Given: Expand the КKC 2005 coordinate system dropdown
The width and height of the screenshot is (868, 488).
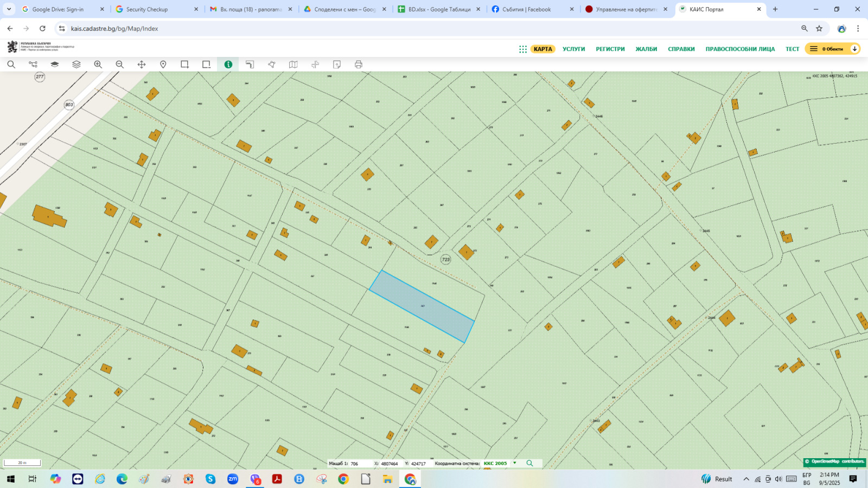Looking at the screenshot, I should (515, 463).
